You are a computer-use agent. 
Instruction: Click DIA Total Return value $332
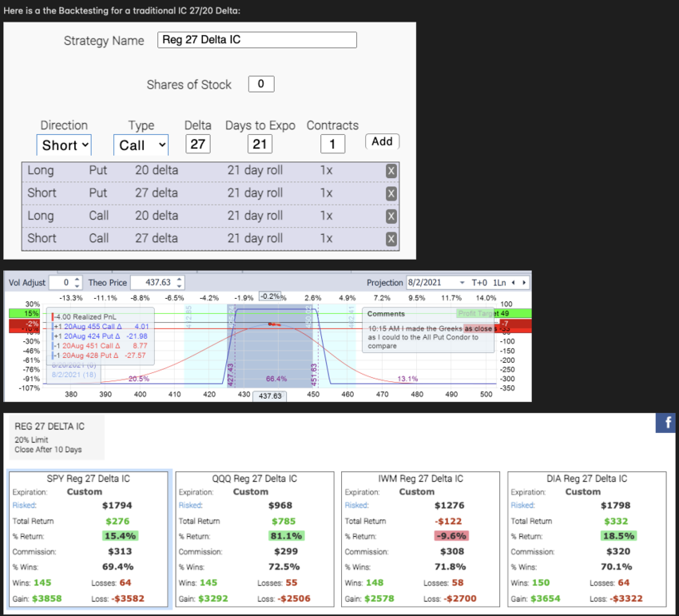[x=616, y=521]
